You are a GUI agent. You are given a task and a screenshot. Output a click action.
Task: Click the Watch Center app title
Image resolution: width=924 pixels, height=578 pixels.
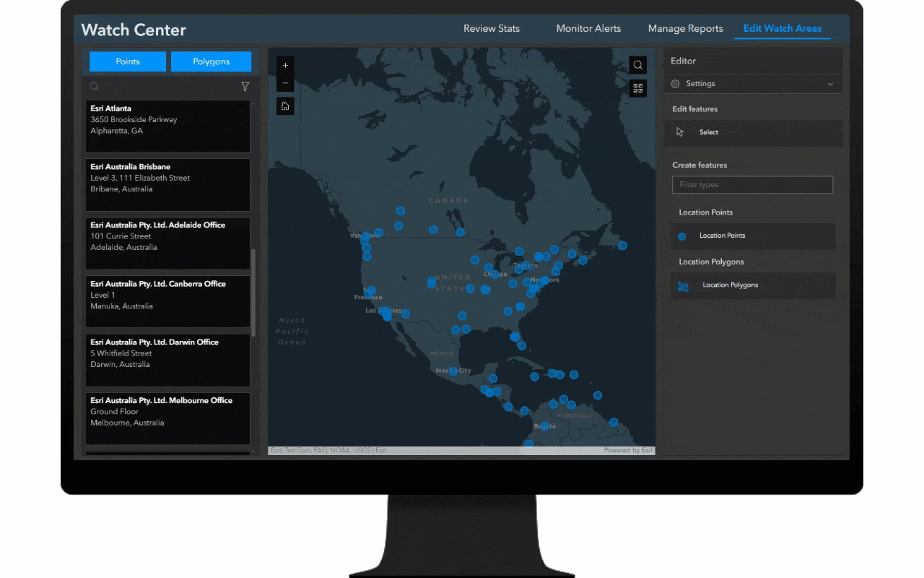click(x=134, y=30)
